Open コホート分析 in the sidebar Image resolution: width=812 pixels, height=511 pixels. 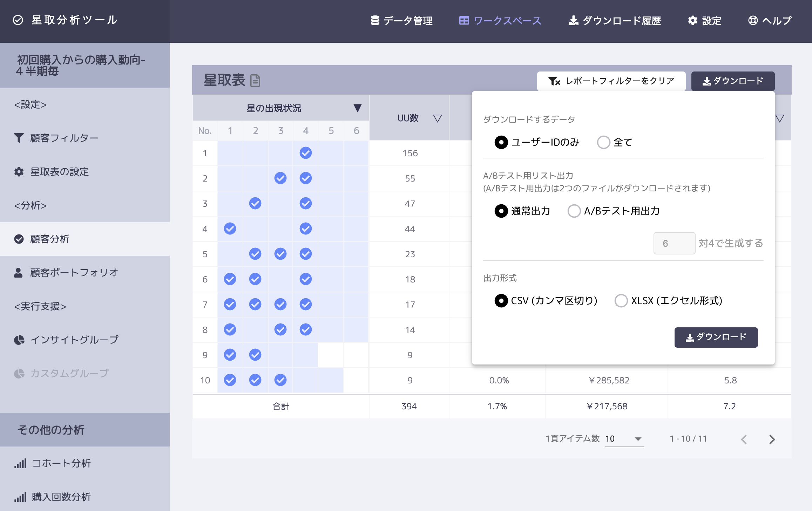click(x=85, y=463)
